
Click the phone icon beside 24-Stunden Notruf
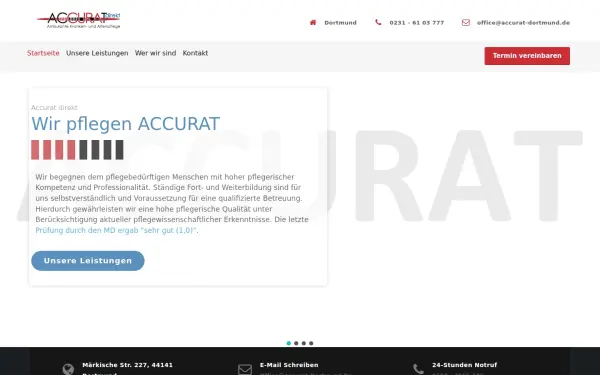[x=419, y=369]
